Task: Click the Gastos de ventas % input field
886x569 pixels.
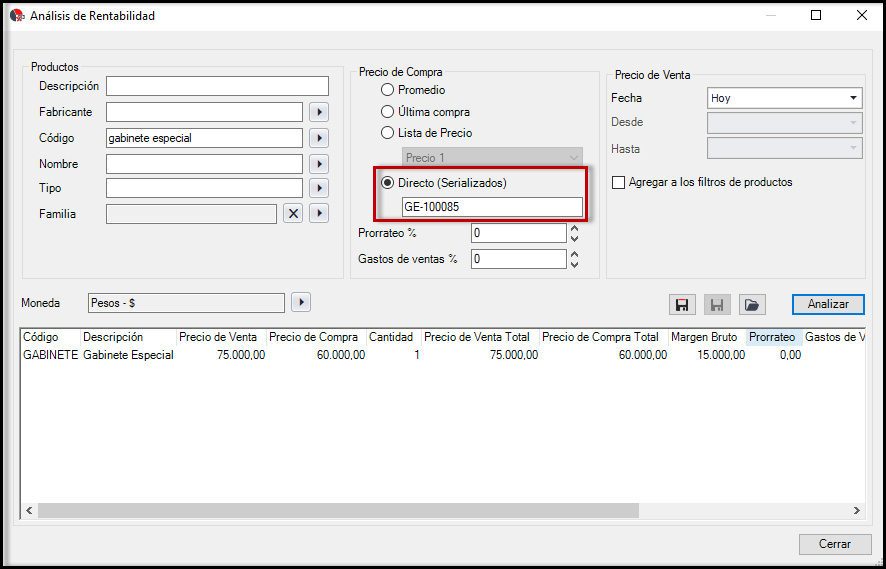Action: pyautogui.click(x=518, y=259)
